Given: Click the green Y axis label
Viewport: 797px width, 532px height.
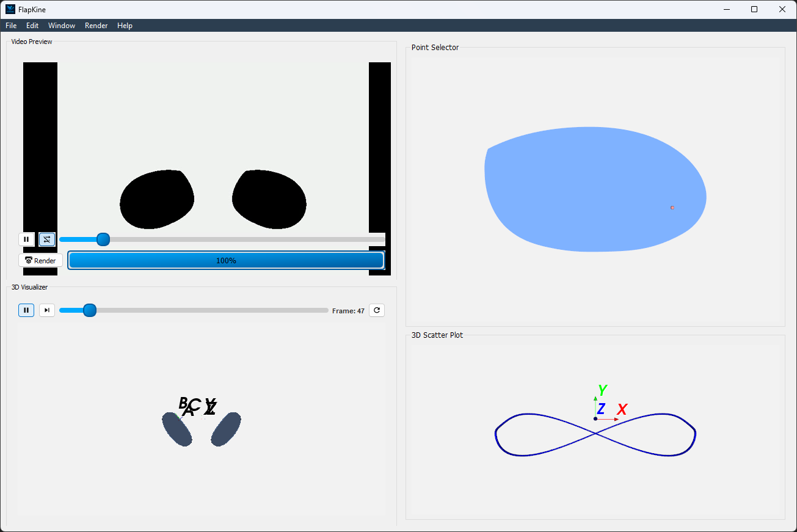Looking at the screenshot, I should [x=602, y=390].
